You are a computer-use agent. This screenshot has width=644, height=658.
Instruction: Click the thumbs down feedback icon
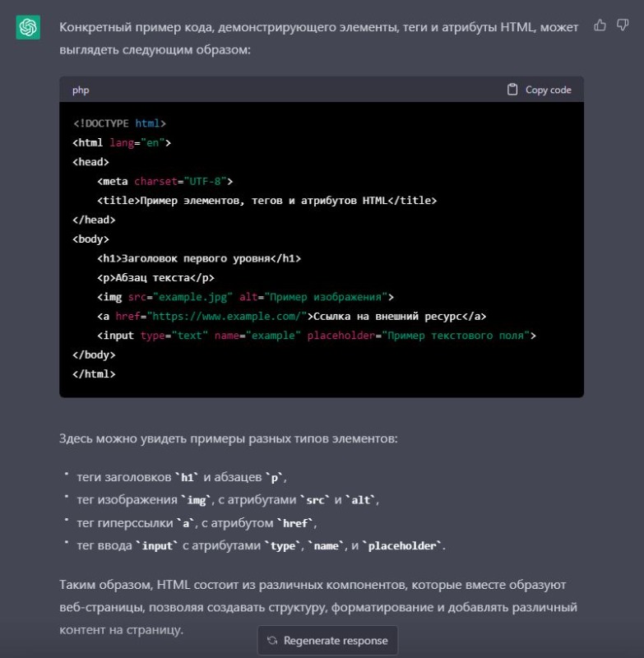[623, 25]
